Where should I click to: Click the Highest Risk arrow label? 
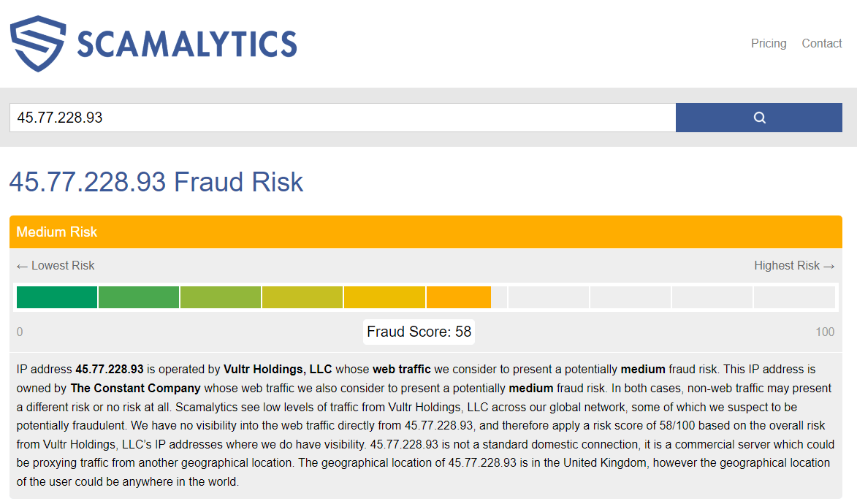tap(794, 266)
